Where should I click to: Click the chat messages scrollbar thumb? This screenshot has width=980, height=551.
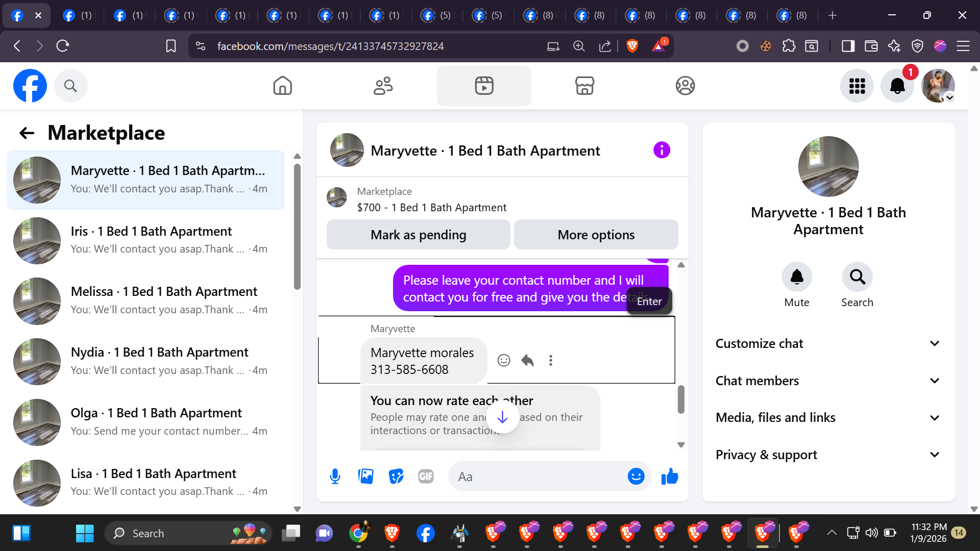681,399
